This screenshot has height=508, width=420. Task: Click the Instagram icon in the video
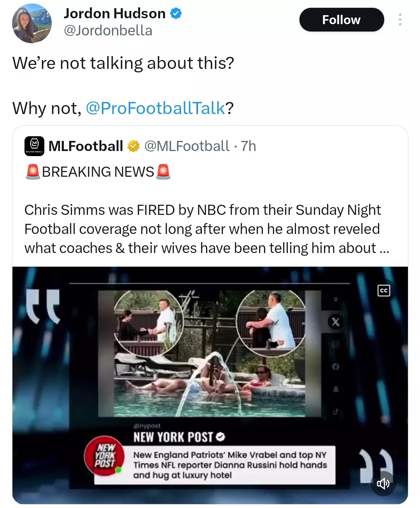pos(336,344)
